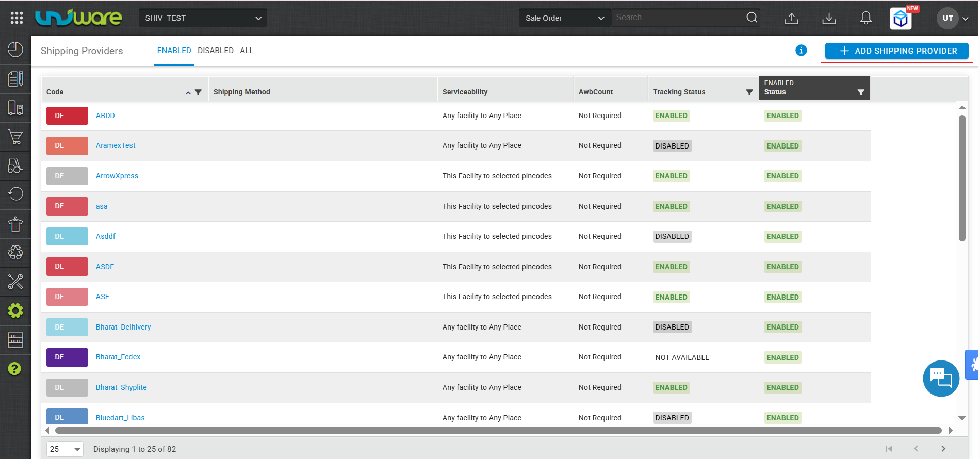
Task: Switch to the ENABLED tab
Action: point(174,51)
